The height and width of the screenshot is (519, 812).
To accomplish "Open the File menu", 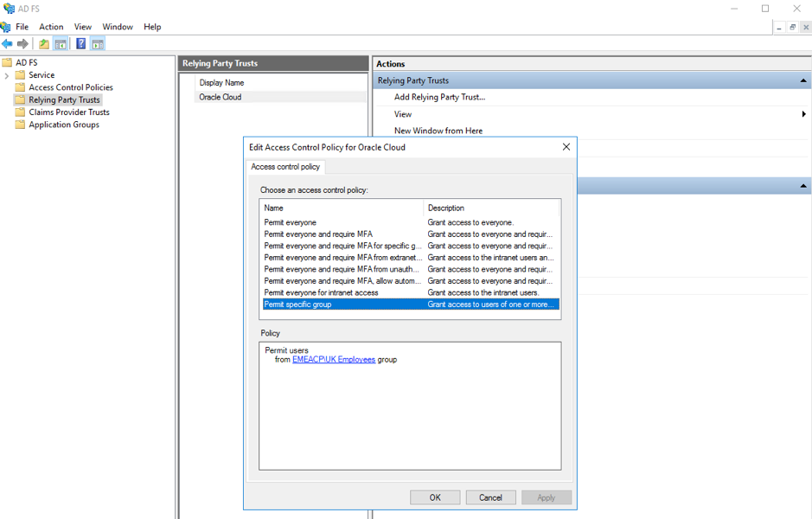I will coord(22,27).
